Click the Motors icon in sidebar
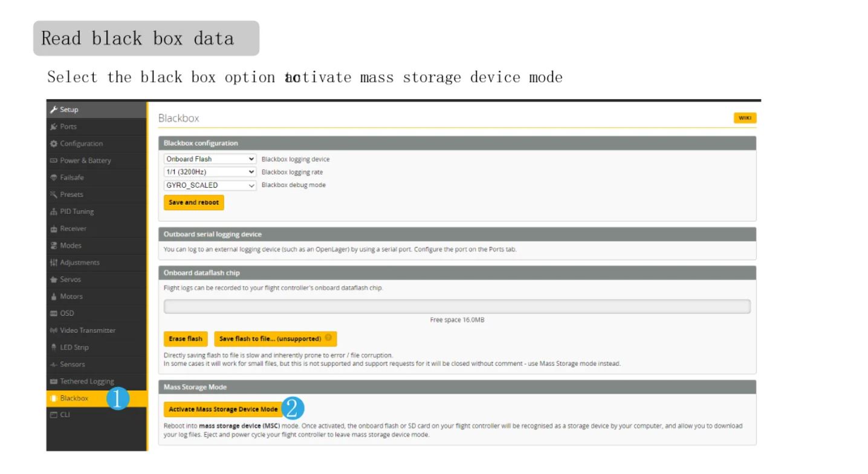Screen dimensions: 868x474 pos(53,296)
